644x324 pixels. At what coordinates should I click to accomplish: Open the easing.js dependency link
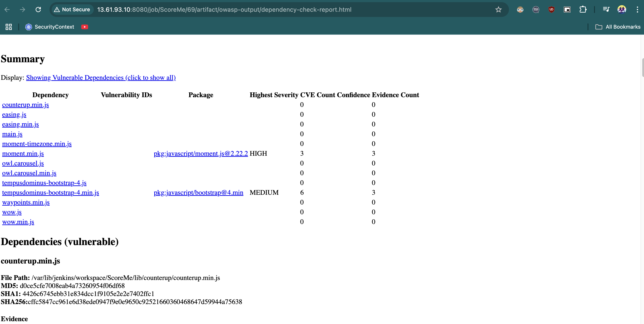pos(14,114)
